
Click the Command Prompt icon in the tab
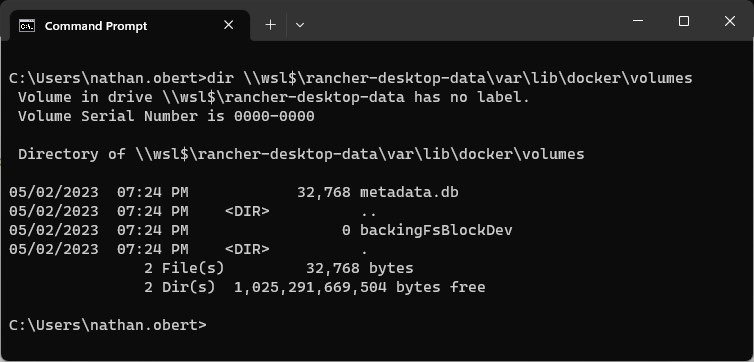[x=27, y=25]
